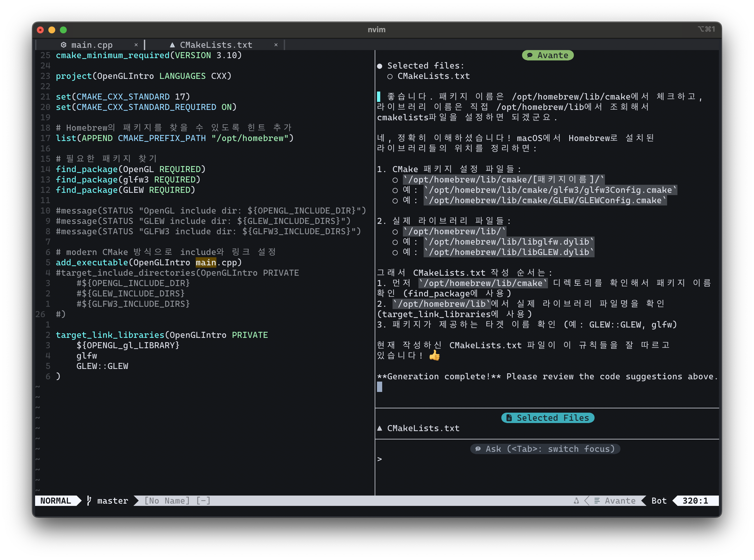Click the NORMAL mode indicator
Image resolution: width=754 pixels, height=560 pixels.
coord(56,501)
